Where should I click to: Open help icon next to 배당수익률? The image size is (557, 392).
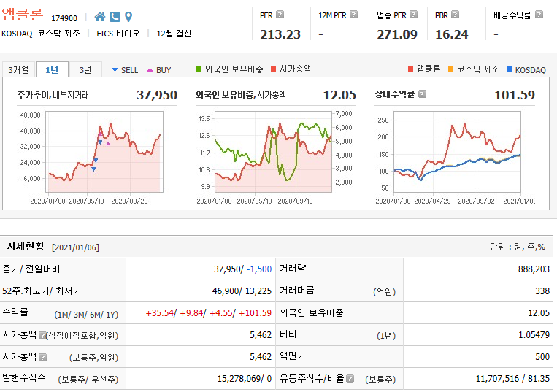[539, 15]
